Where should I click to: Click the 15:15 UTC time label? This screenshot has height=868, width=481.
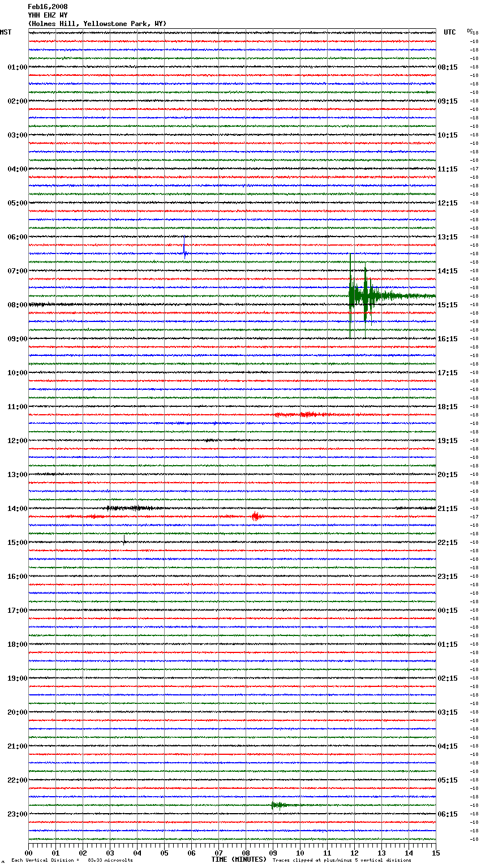pyautogui.click(x=448, y=305)
